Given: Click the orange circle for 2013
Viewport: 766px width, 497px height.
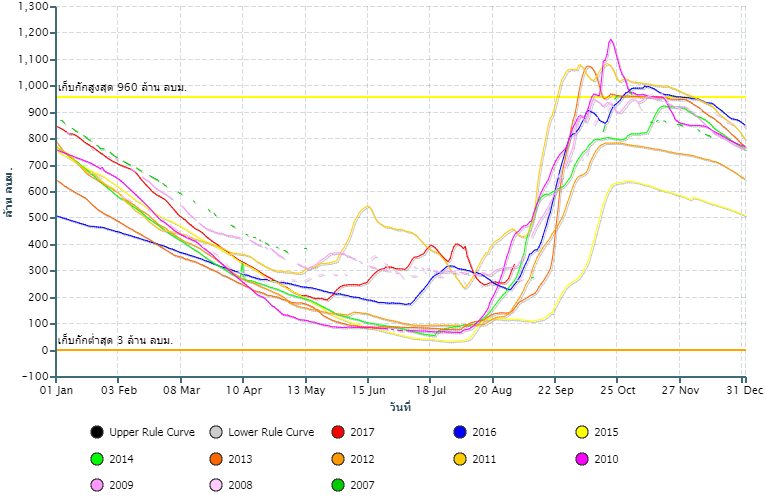Looking at the screenshot, I should point(215,459).
